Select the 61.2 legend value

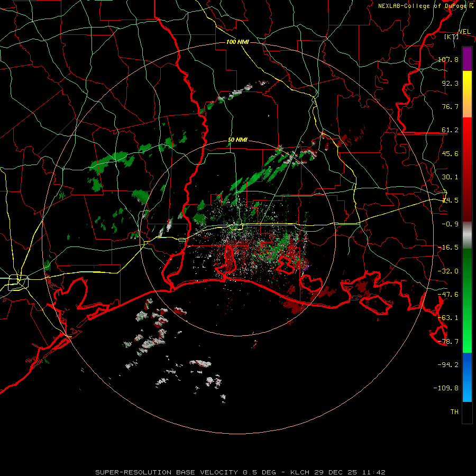coord(450,130)
